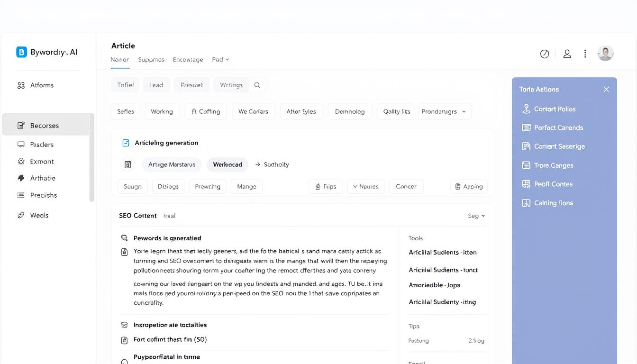Open the Pad tab dropdown
Screen dimensions: 637x364
point(220,60)
